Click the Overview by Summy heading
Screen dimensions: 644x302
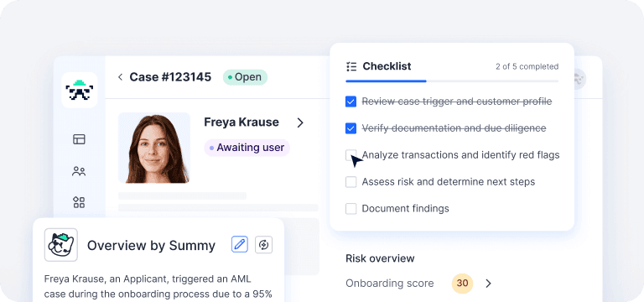[x=151, y=245]
